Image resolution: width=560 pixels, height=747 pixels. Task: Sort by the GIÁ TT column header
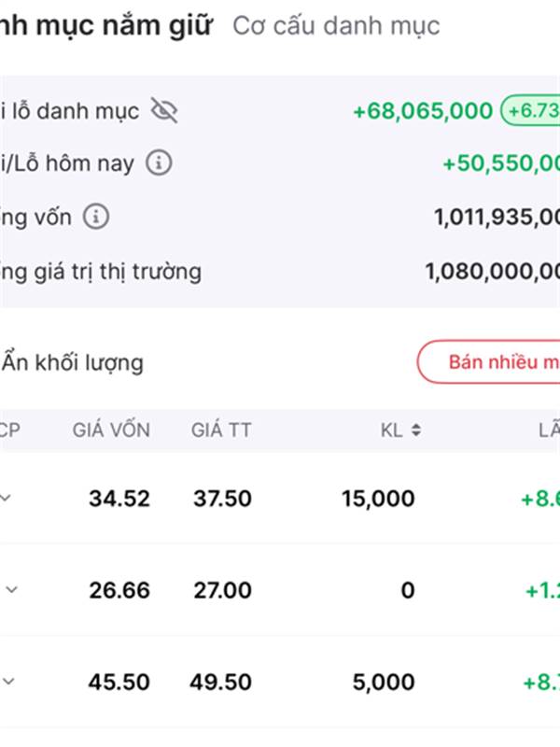221,430
